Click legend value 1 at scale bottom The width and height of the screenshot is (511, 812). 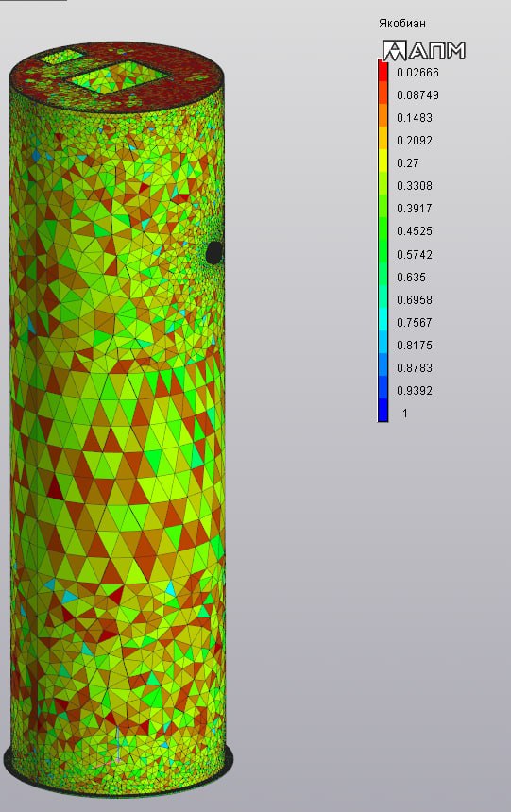coord(405,414)
